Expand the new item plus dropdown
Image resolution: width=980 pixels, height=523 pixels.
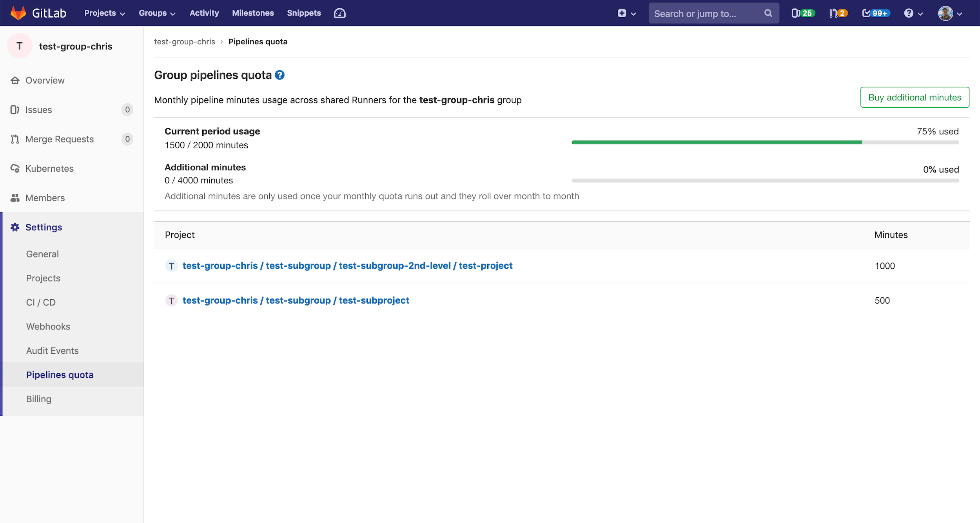click(626, 13)
